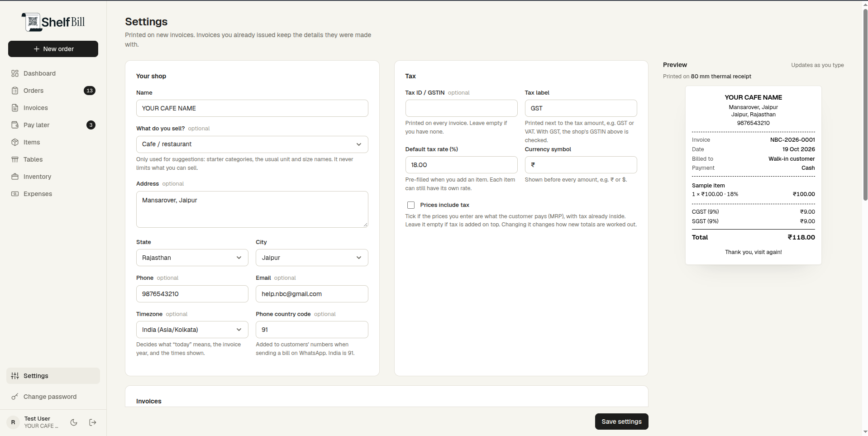This screenshot has width=868, height=436.
Task: Open Tables from the sidebar
Action: (53, 159)
